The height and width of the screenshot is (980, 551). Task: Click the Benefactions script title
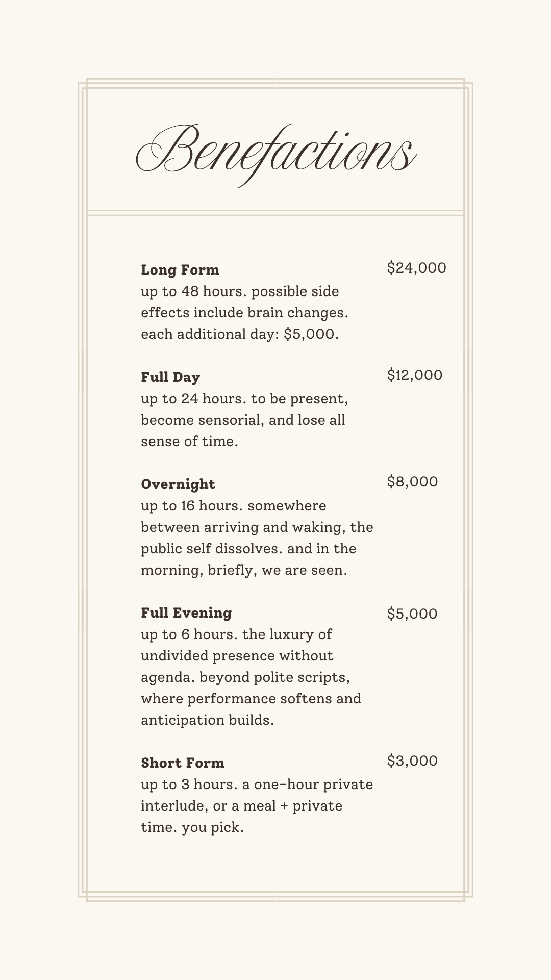click(x=275, y=155)
